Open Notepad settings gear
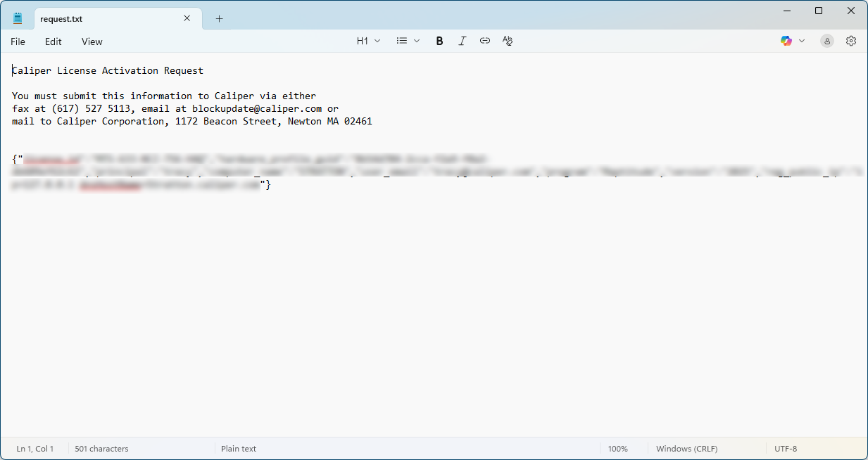 click(x=851, y=41)
